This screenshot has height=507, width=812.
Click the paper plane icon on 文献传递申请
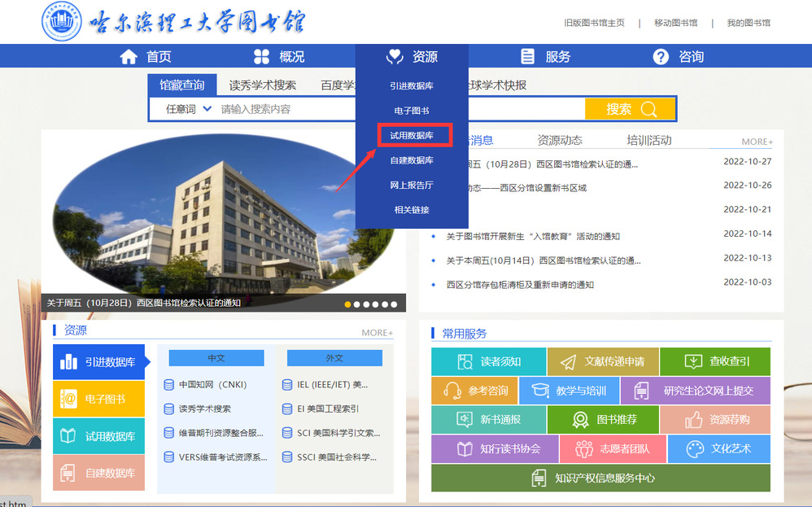click(x=568, y=362)
